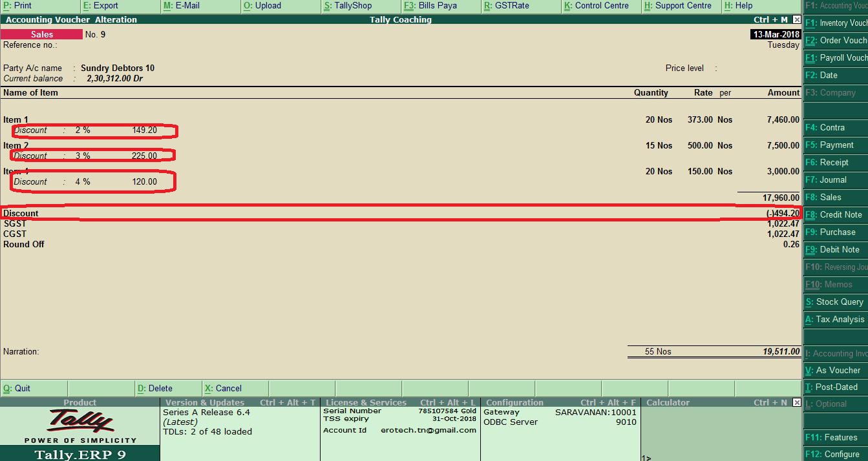Screen dimensions: 868x461
Task: Open A: Tax Analysis
Action: tap(834, 319)
